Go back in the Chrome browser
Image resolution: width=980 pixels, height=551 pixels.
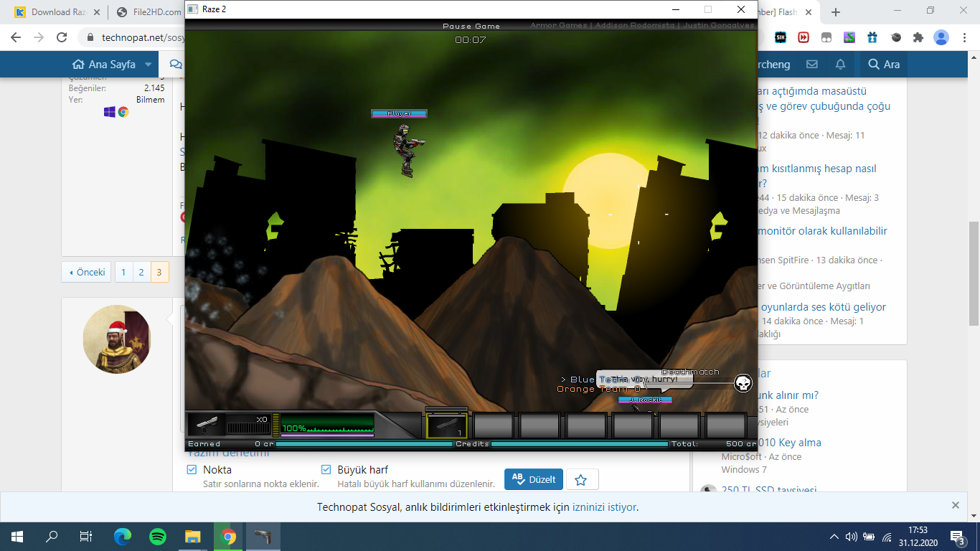click(x=16, y=37)
